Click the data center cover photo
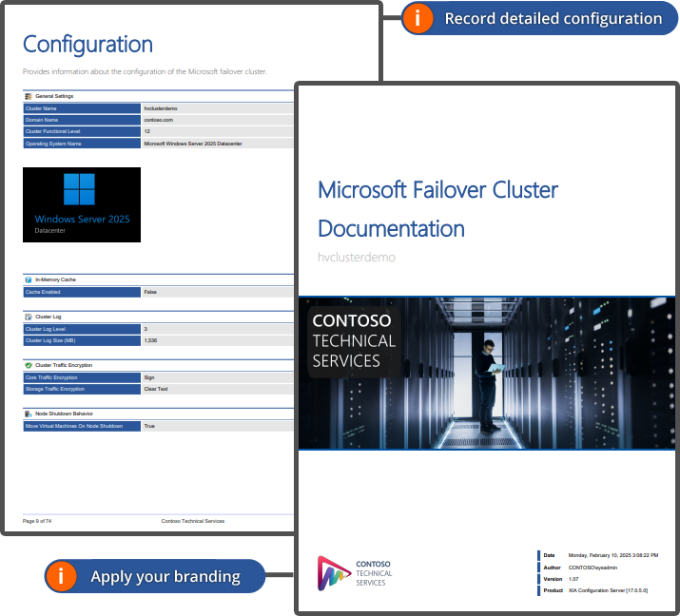 coord(487,374)
